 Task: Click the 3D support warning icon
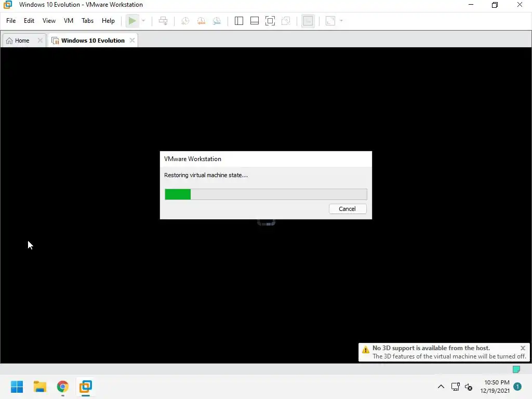point(365,350)
